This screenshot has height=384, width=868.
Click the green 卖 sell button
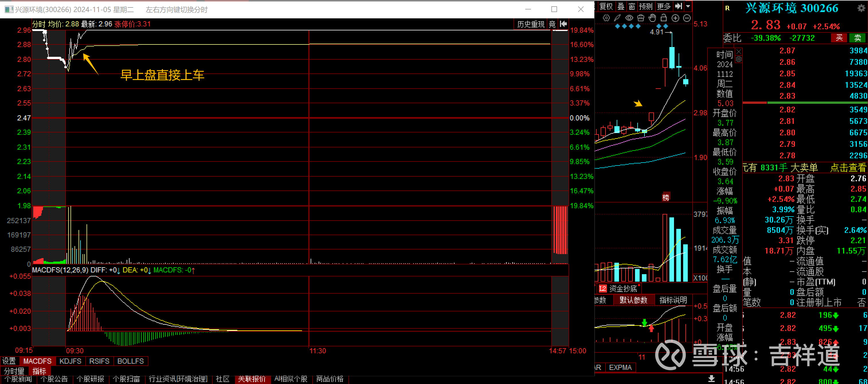(858, 38)
